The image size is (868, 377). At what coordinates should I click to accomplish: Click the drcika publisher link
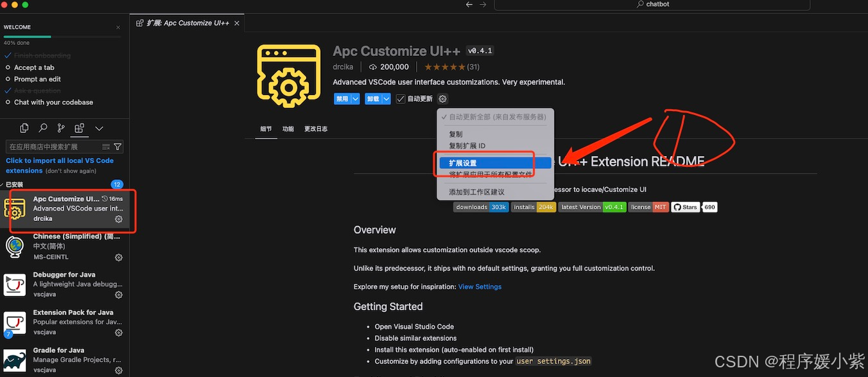coord(343,67)
